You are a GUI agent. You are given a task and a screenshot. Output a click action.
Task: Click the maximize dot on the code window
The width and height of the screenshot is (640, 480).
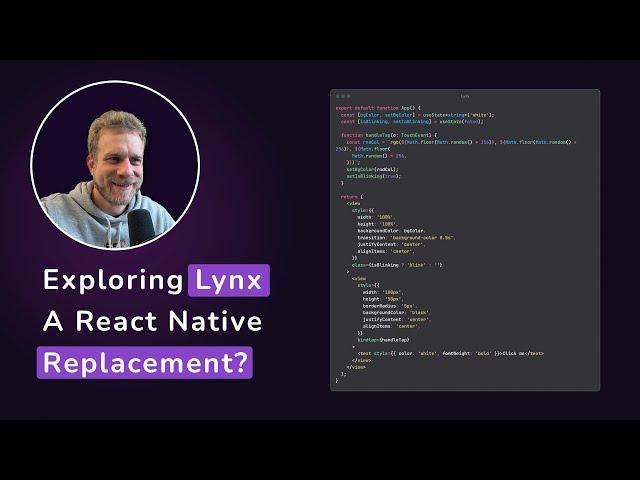[x=347, y=96]
